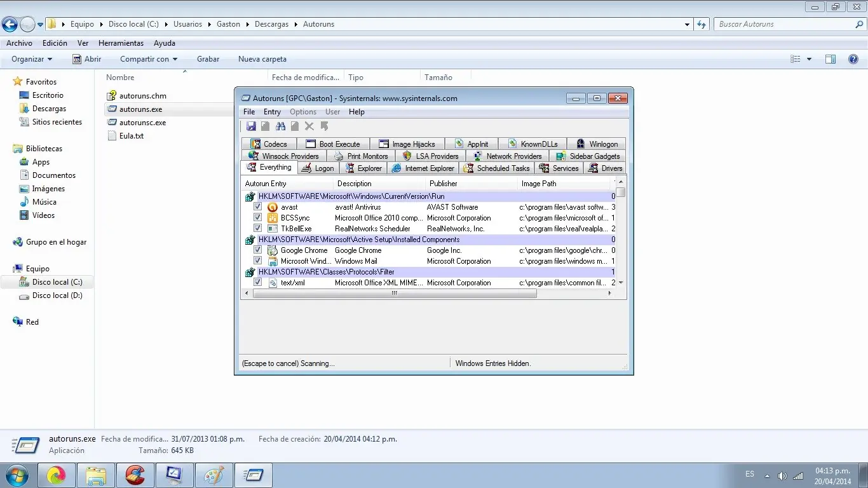Click the Explorer back navigation arrow

click(x=10, y=24)
